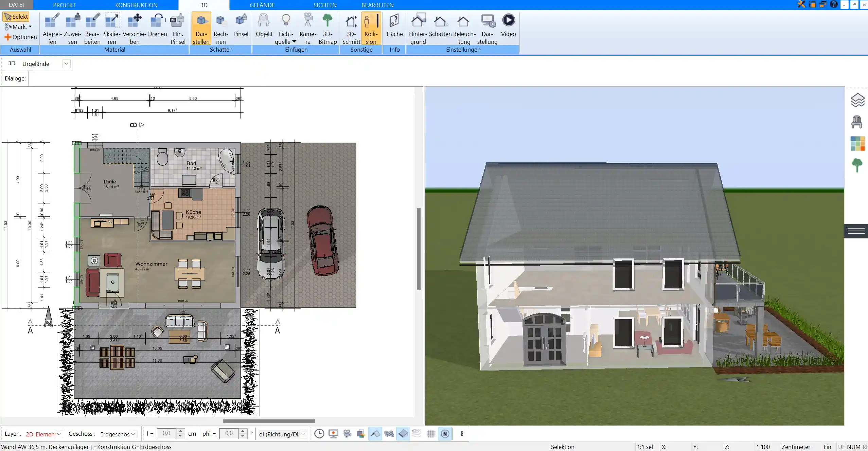Open the wrench tools settings icon
The height and width of the screenshot is (451, 868).
pyautogui.click(x=801, y=4)
